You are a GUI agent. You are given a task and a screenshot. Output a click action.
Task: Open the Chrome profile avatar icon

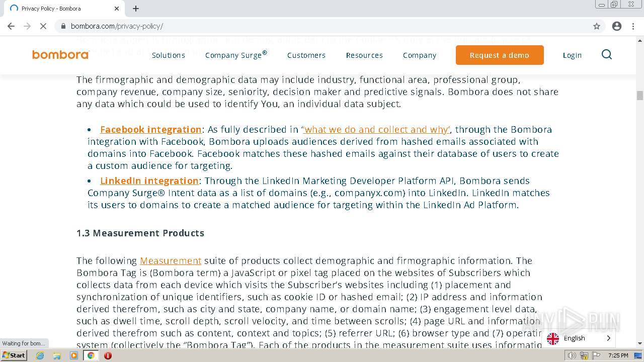pyautogui.click(x=616, y=26)
